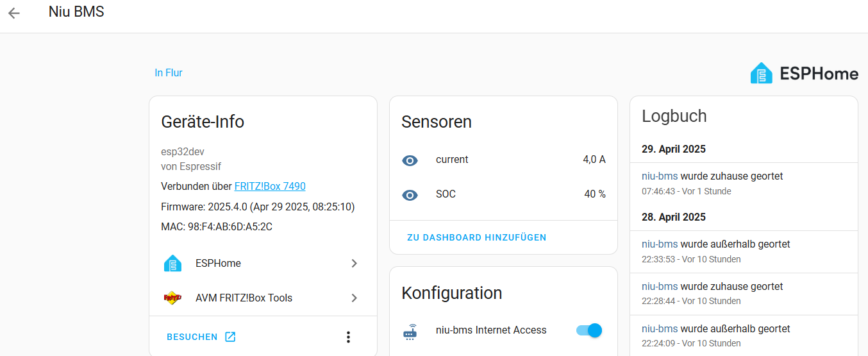Click the In Flur area link
This screenshot has height=356, width=868.
pos(169,73)
